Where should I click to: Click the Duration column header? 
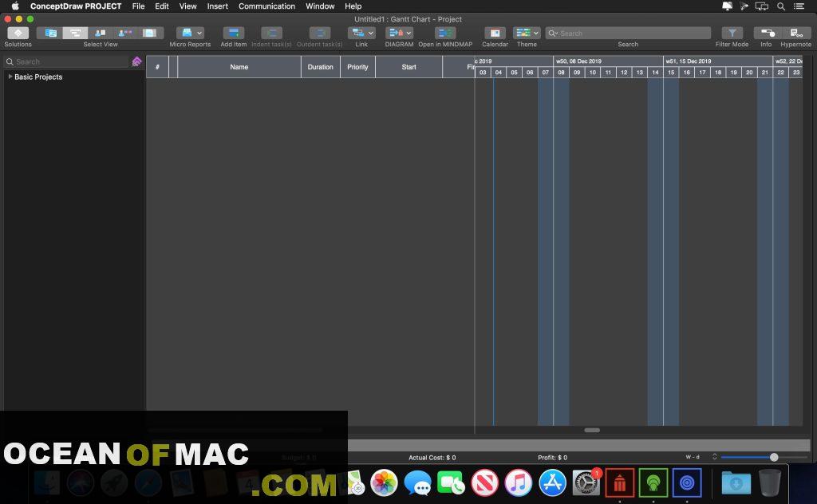(x=321, y=67)
